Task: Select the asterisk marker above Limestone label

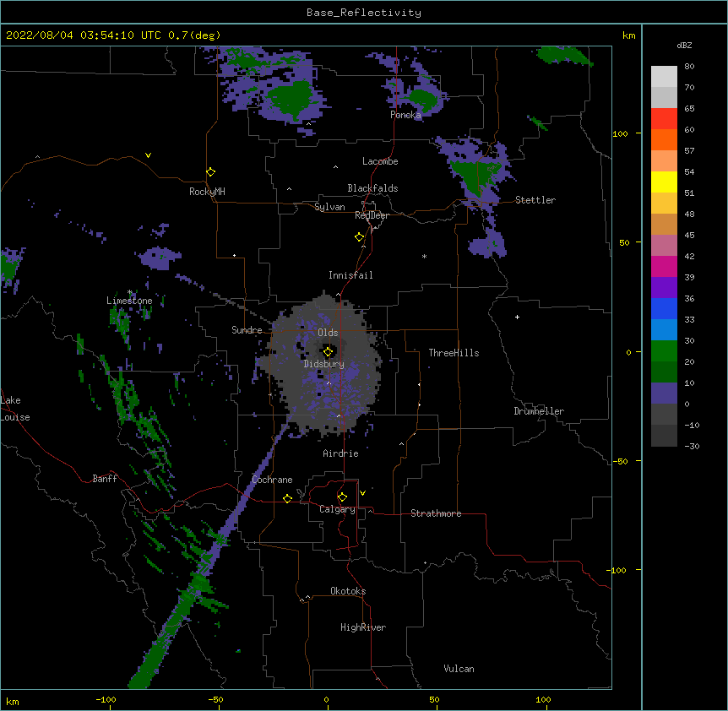Action: coord(129,292)
